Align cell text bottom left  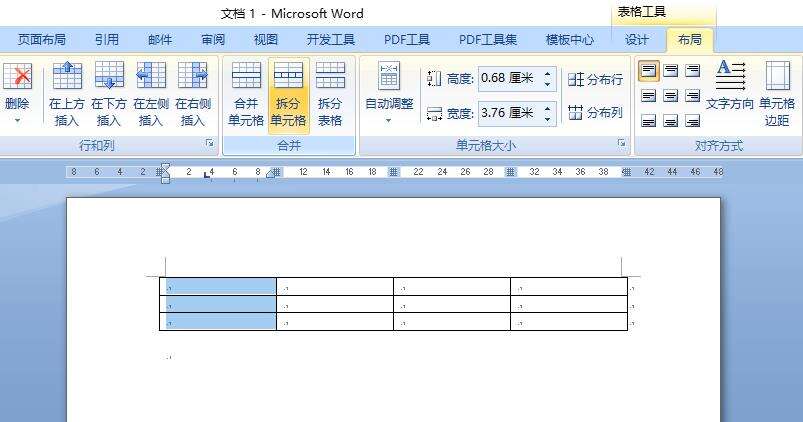[648, 121]
